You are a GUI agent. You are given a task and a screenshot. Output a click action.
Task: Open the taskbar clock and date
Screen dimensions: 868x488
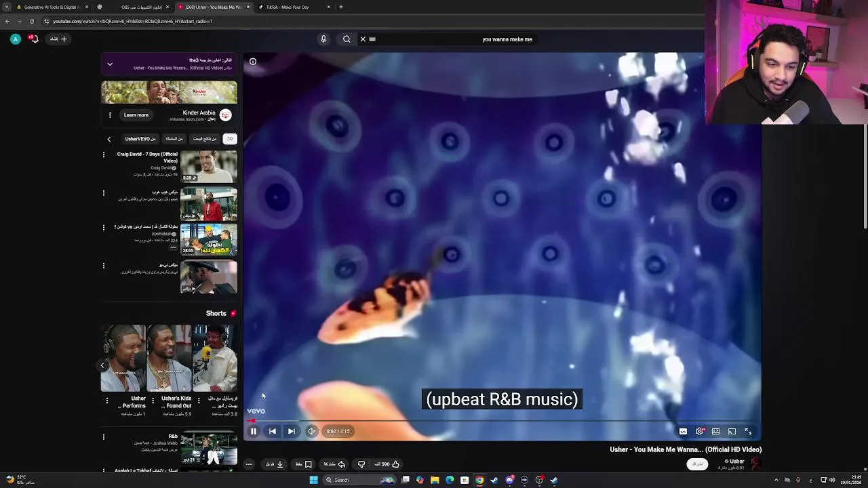(x=850, y=480)
